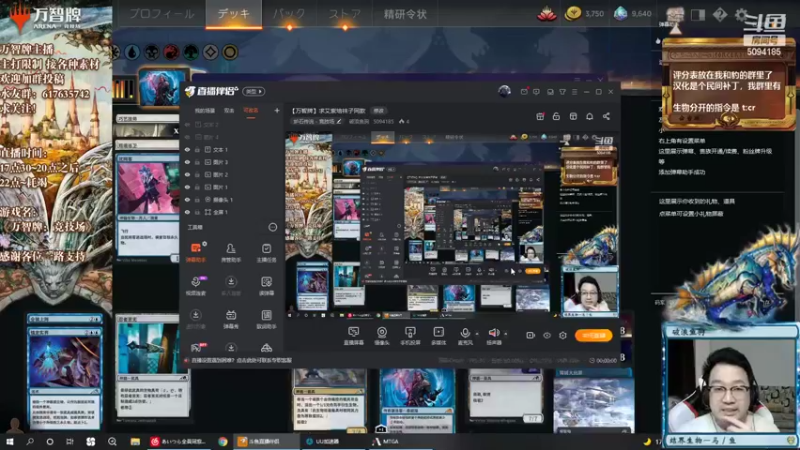Mute the 扬声器 speaker
The width and height of the screenshot is (800, 450).
pos(493,336)
